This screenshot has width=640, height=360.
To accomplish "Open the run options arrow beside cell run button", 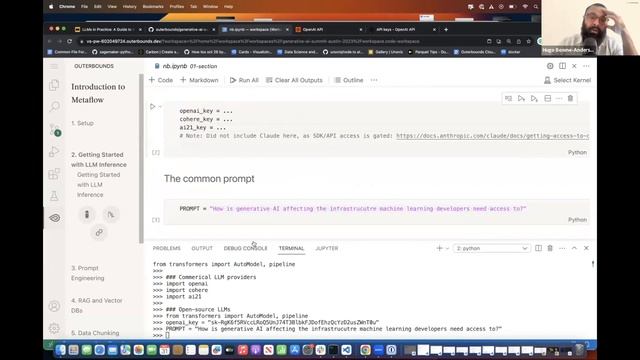I will click(x=160, y=107).
